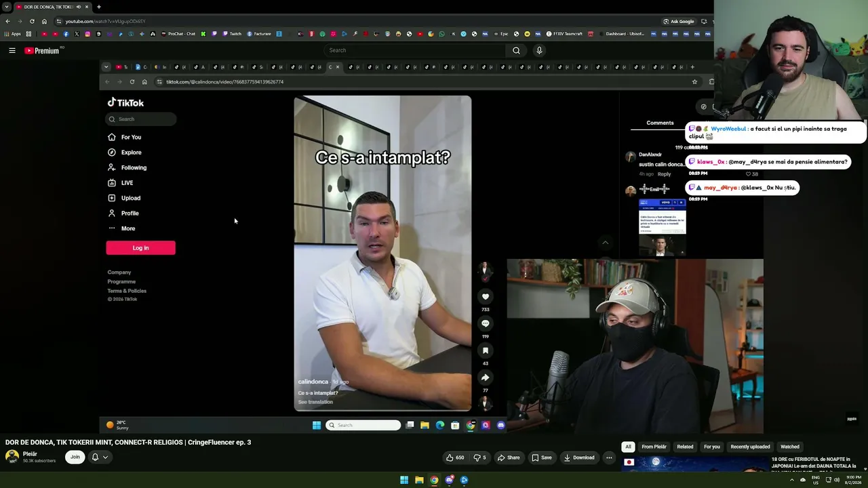This screenshot has height=488, width=868.
Task: Open the Pleiär channel avatar
Action: 12,457
